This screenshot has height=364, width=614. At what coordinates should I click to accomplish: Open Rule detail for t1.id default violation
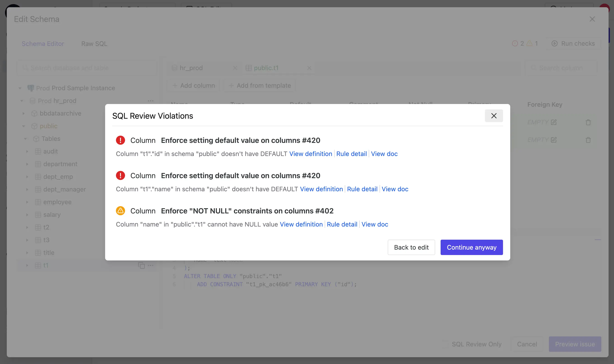click(351, 154)
